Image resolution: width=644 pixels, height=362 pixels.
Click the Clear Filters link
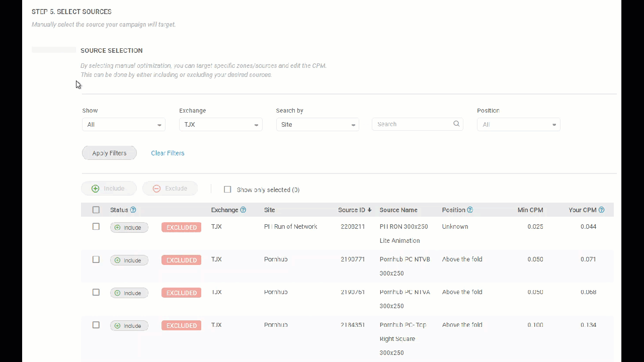click(168, 153)
